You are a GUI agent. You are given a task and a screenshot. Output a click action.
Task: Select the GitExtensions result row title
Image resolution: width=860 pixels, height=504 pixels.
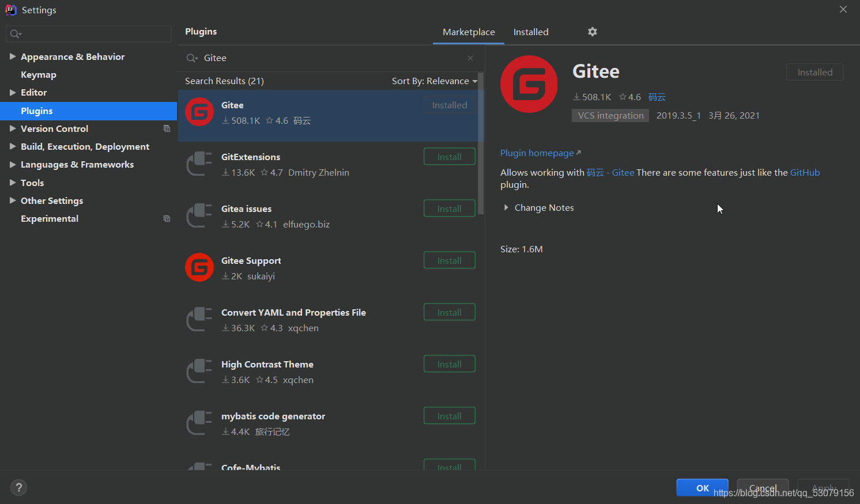(x=251, y=157)
